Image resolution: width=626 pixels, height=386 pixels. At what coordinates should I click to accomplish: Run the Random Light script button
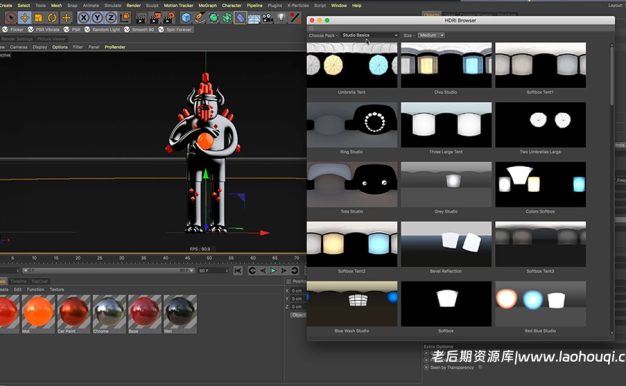pos(102,30)
